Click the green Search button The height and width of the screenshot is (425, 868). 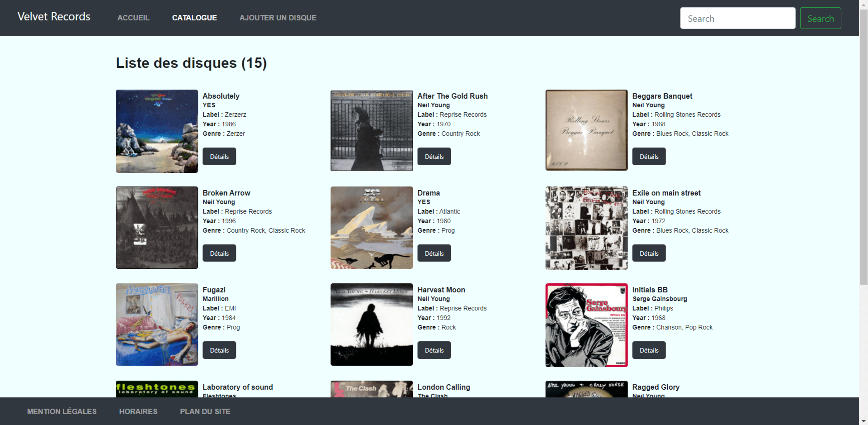(821, 18)
